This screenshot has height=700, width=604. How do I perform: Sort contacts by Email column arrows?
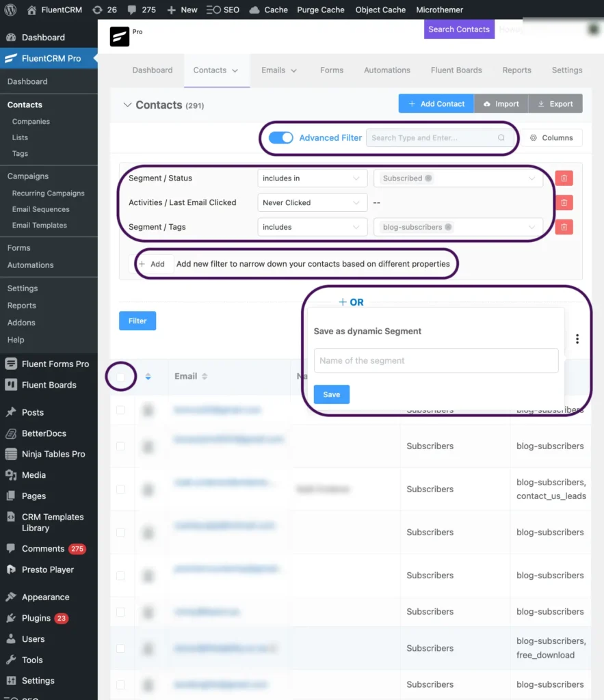click(205, 377)
